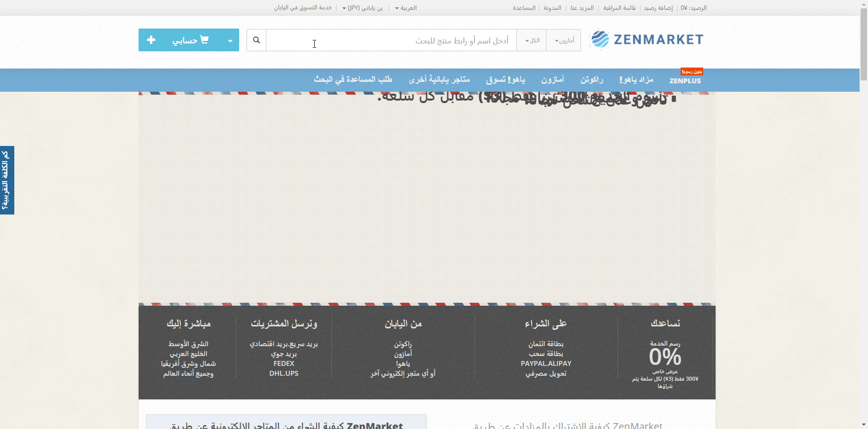Click إضافة رصيد add funds link
868x429 pixels.
coord(658,8)
